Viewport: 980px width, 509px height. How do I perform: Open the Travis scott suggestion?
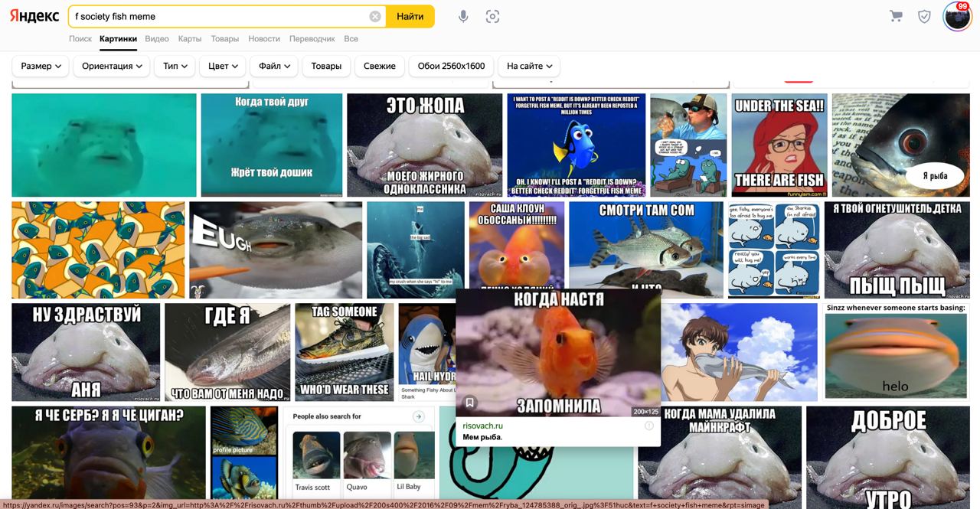point(316,463)
